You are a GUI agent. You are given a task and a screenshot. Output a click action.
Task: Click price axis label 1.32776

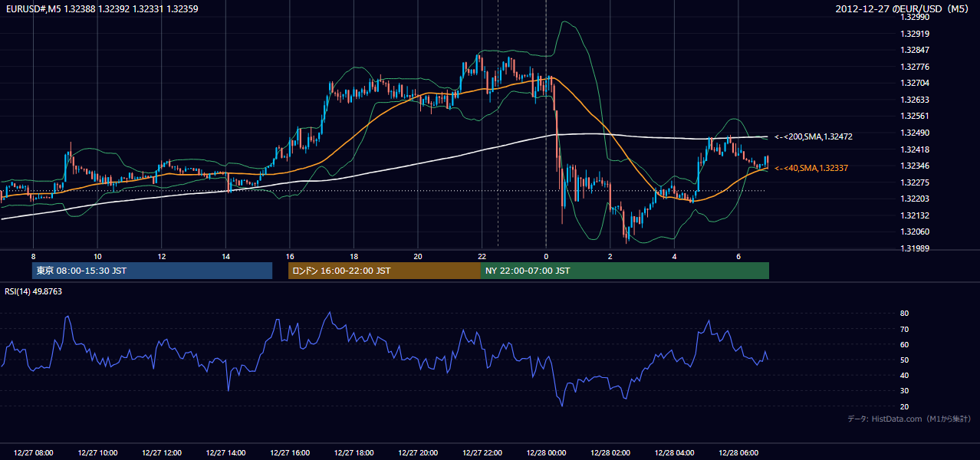coord(916,67)
